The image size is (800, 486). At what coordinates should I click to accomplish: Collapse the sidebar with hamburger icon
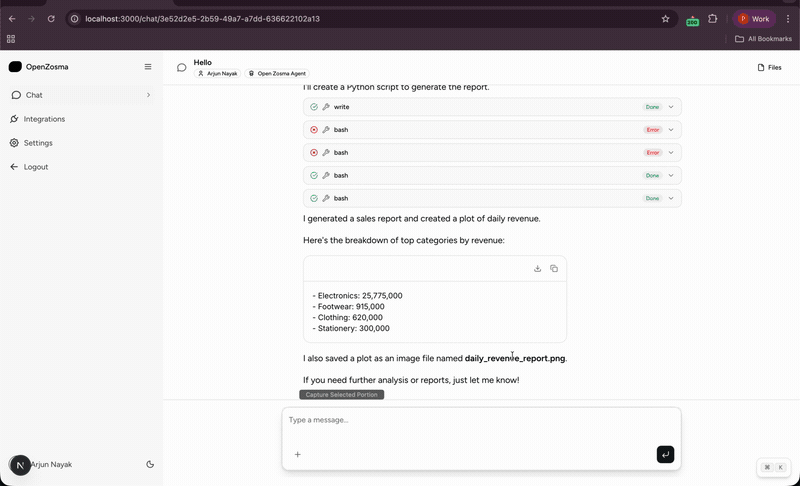coord(148,67)
